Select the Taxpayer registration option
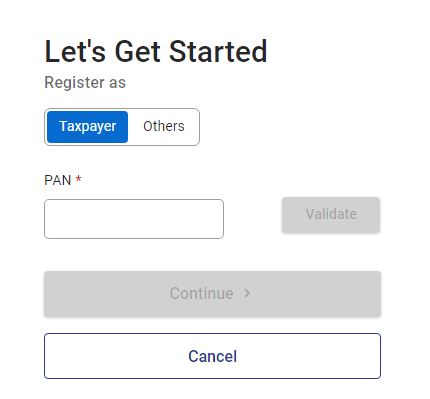 87,127
